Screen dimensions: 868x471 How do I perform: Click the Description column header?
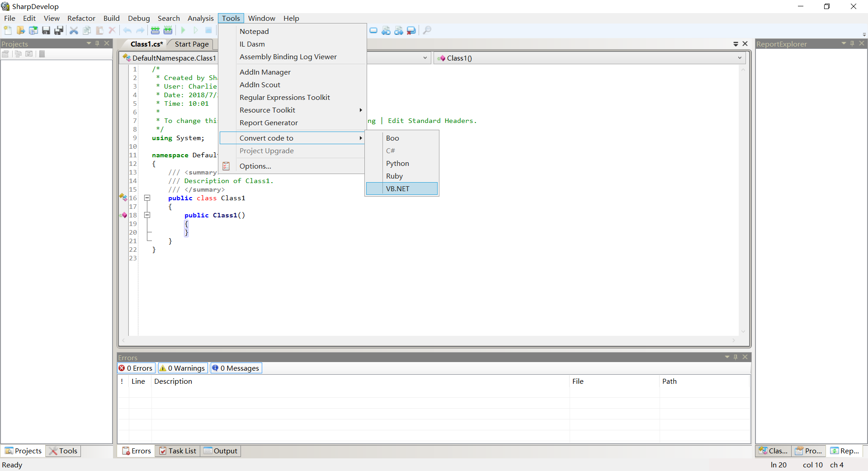(360, 381)
